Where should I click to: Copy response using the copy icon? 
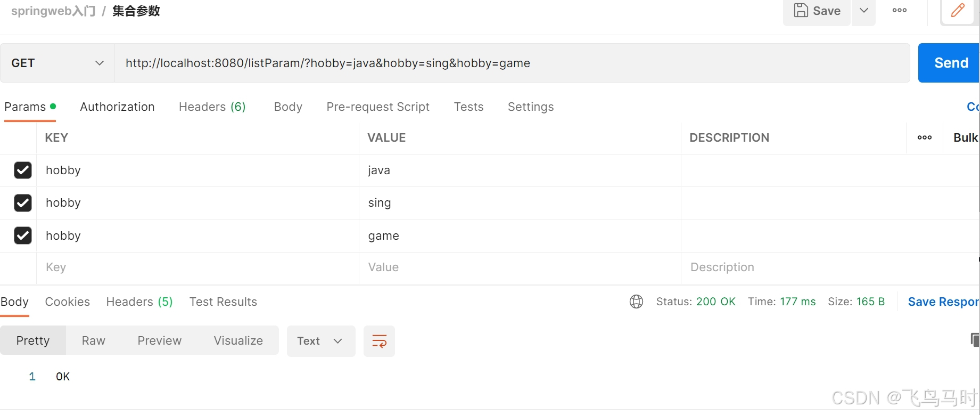coord(975,340)
